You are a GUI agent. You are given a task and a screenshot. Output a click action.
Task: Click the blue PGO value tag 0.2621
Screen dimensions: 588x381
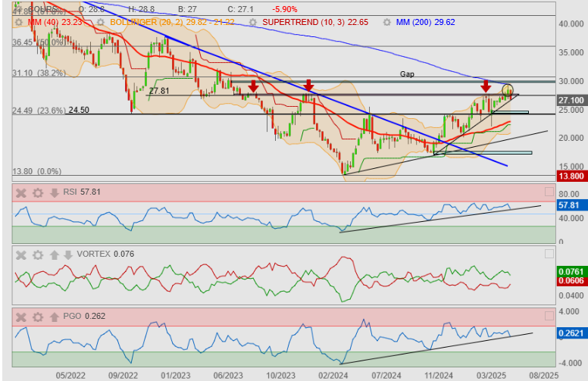571,333
